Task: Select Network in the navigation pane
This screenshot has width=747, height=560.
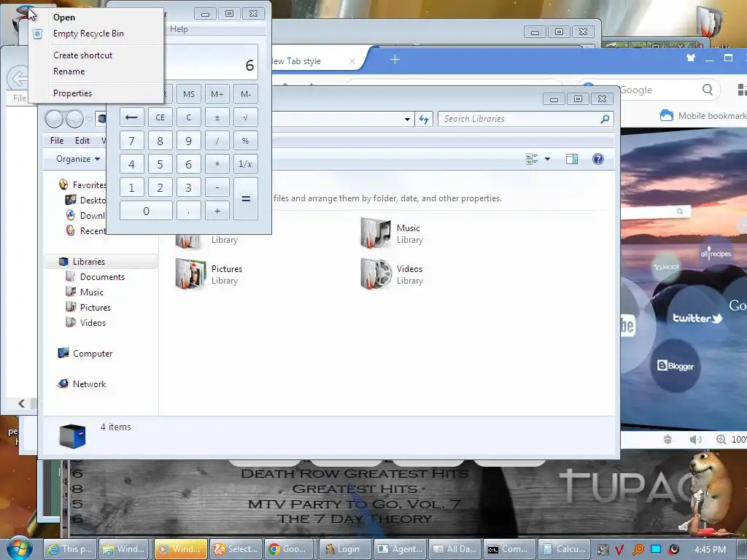Action: tap(89, 384)
